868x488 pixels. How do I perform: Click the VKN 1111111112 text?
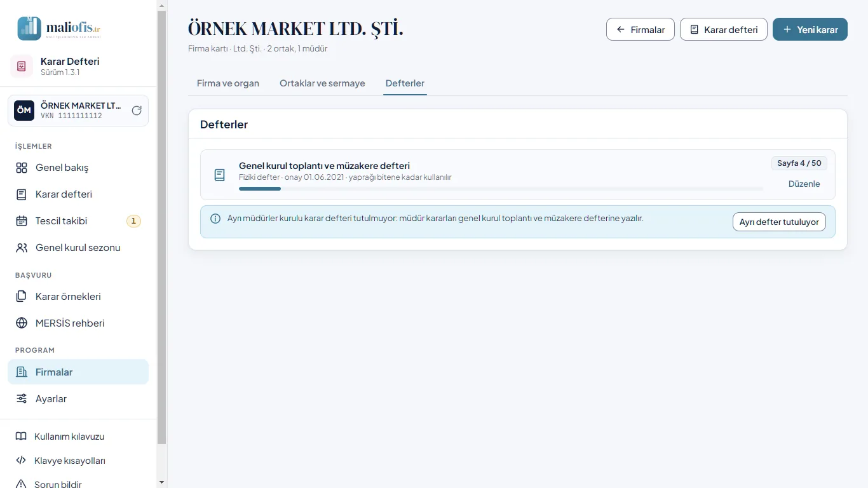click(71, 116)
